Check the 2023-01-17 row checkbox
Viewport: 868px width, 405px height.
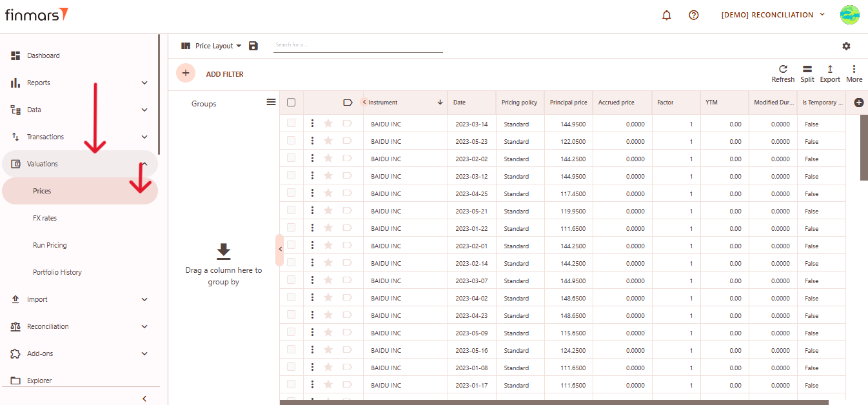click(x=291, y=384)
